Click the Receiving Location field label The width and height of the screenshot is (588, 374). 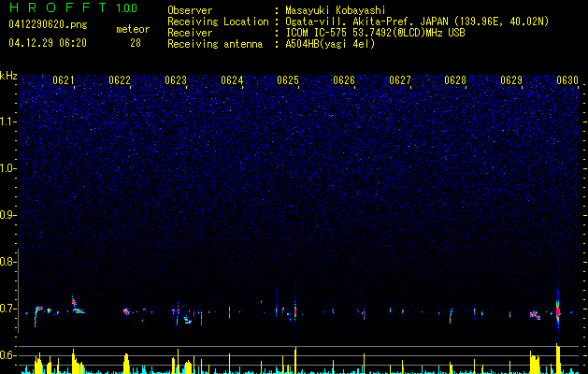point(218,22)
